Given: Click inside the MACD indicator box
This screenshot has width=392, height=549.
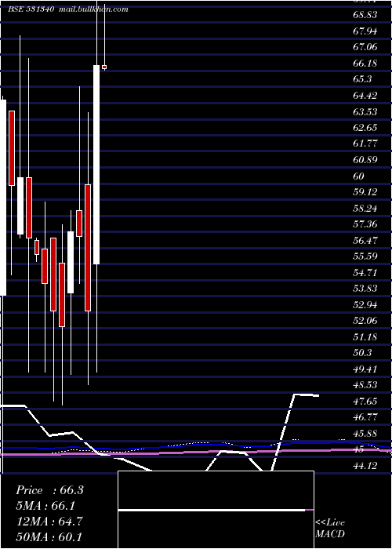Looking at the screenshot, I should (216, 510).
